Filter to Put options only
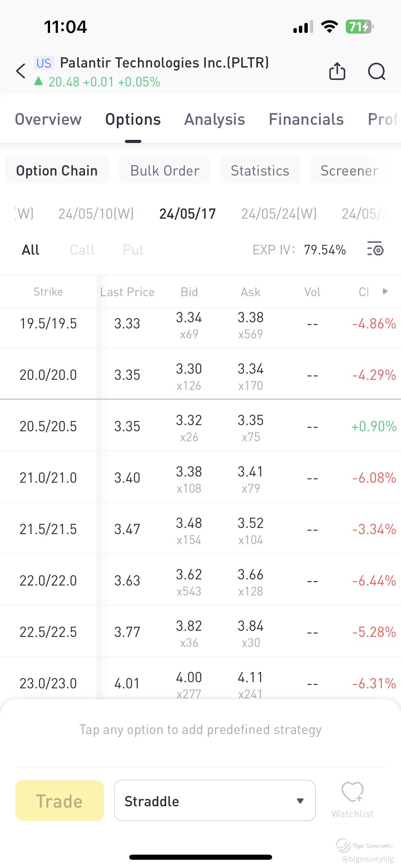Image resolution: width=401 pixels, height=868 pixels. coord(133,250)
